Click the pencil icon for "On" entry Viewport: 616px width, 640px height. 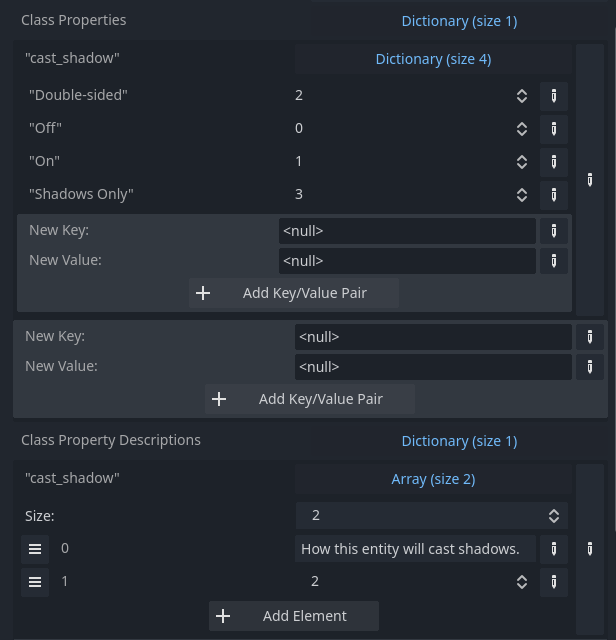(554, 162)
